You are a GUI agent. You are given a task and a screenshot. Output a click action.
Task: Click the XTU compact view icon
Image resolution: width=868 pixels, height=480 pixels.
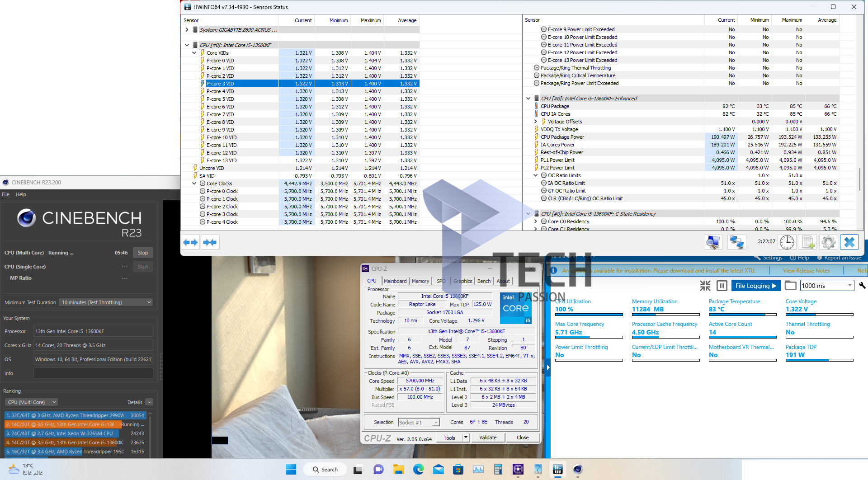705,286
